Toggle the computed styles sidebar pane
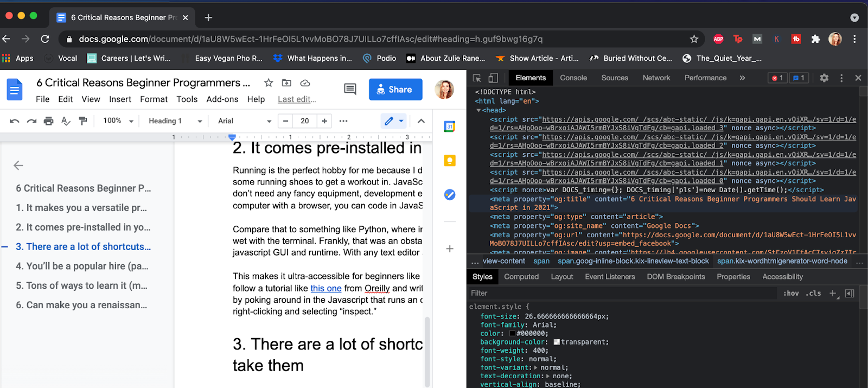The image size is (868, 388). [850, 294]
